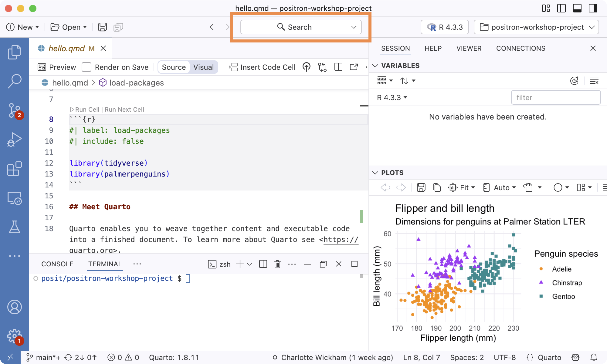The width and height of the screenshot is (607, 364).
Task: Open the plot Auto zoom dropdown
Action: point(500,187)
